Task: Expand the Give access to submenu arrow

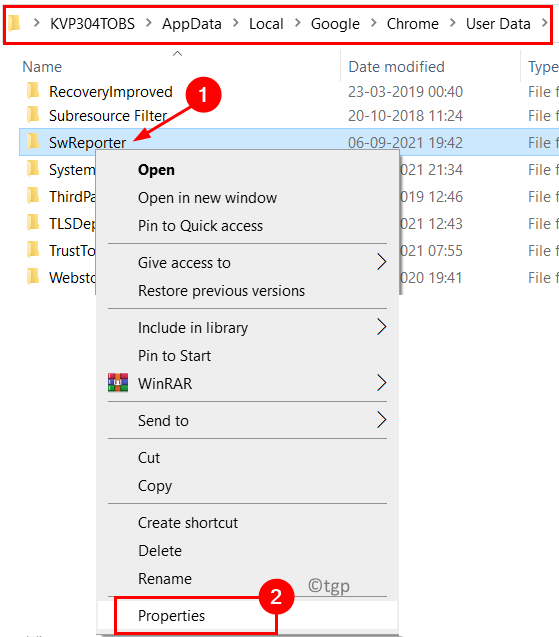Action: (381, 262)
